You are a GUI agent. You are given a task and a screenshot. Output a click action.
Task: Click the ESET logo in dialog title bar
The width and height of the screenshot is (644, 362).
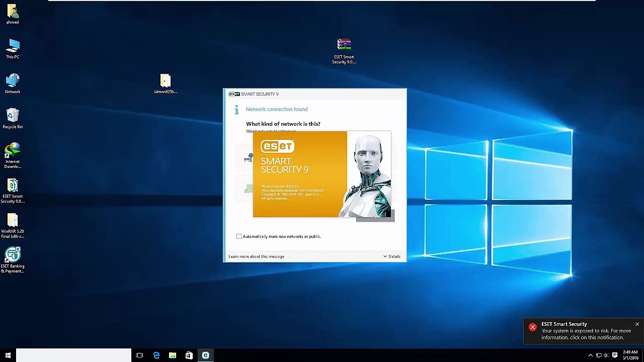(x=234, y=94)
